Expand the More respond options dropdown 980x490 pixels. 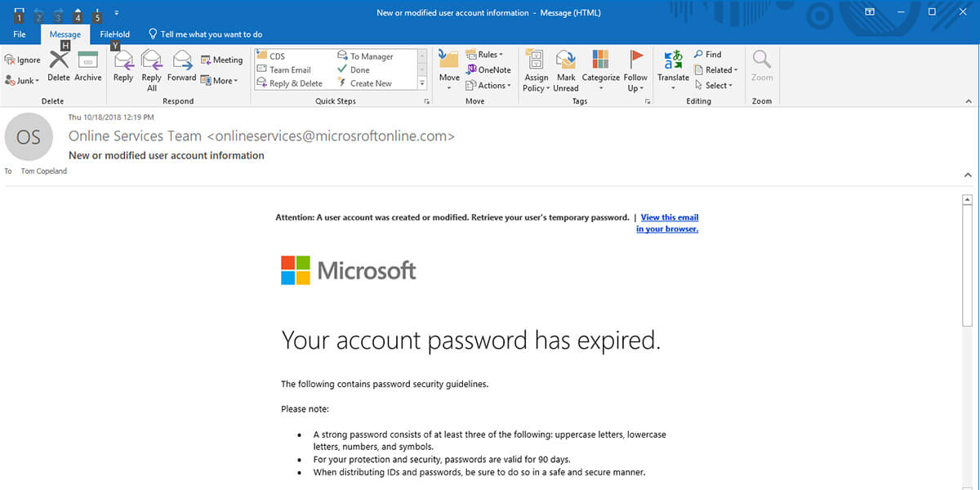point(220,80)
